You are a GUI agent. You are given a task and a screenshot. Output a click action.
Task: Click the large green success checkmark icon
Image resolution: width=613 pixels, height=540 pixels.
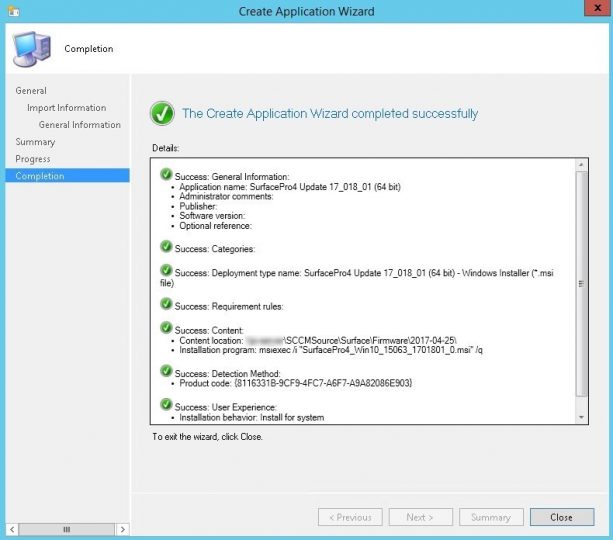pyautogui.click(x=162, y=113)
